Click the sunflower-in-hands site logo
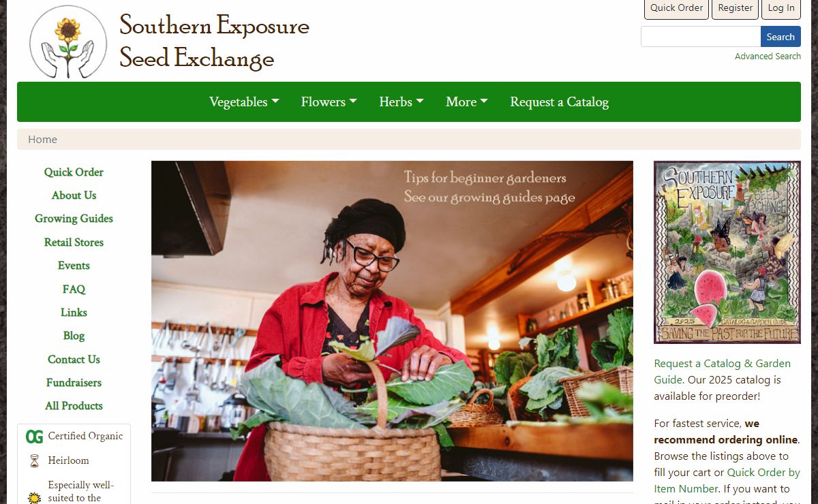The width and height of the screenshot is (818, 504). pyautogui.click(x=68, y=42)
